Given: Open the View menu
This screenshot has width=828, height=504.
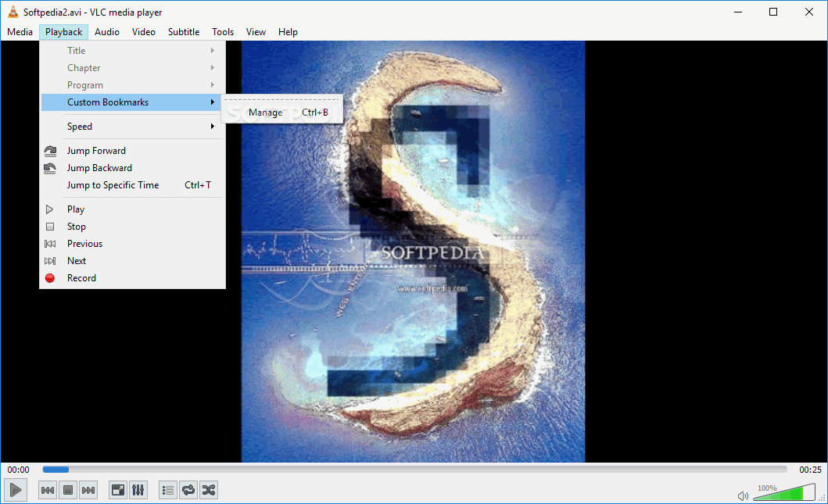Looking at the screenshot, I should coord(256,32).
